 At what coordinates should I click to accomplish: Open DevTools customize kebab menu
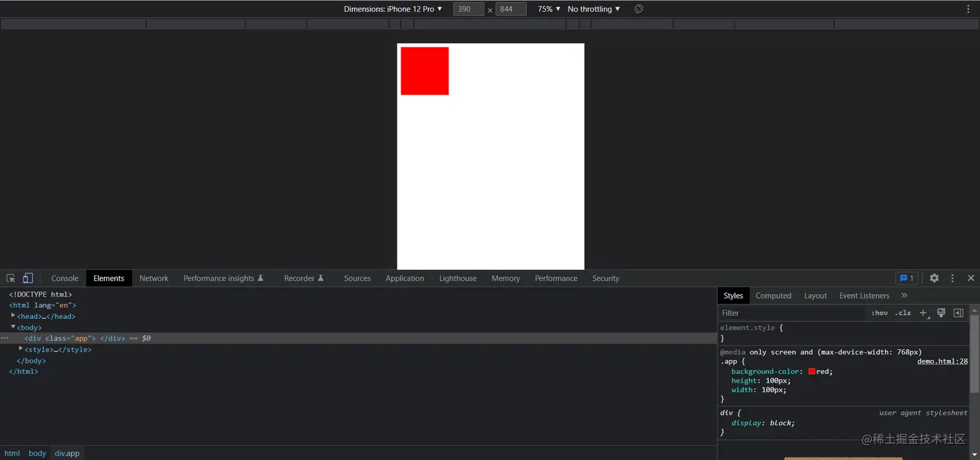click(952, 278)
